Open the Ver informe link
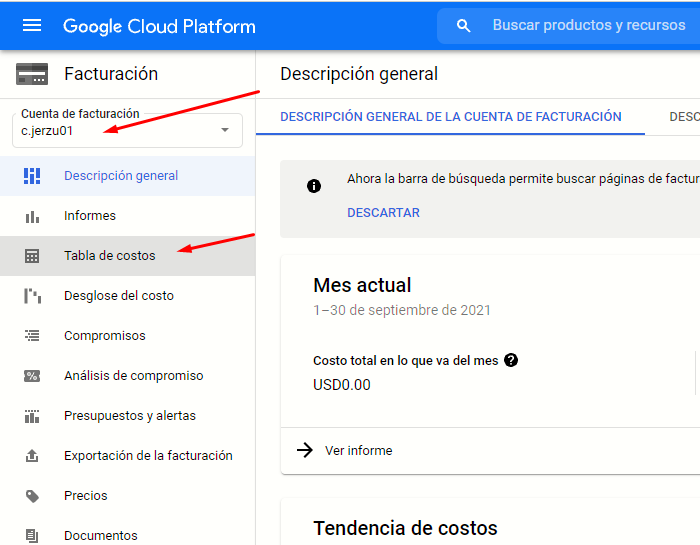 click(358, 451)
